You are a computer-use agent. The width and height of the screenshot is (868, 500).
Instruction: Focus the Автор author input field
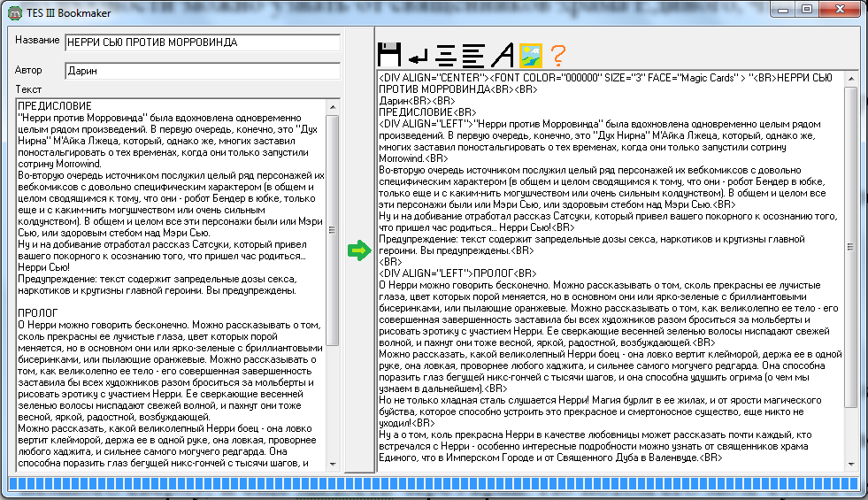pos(203,71)
